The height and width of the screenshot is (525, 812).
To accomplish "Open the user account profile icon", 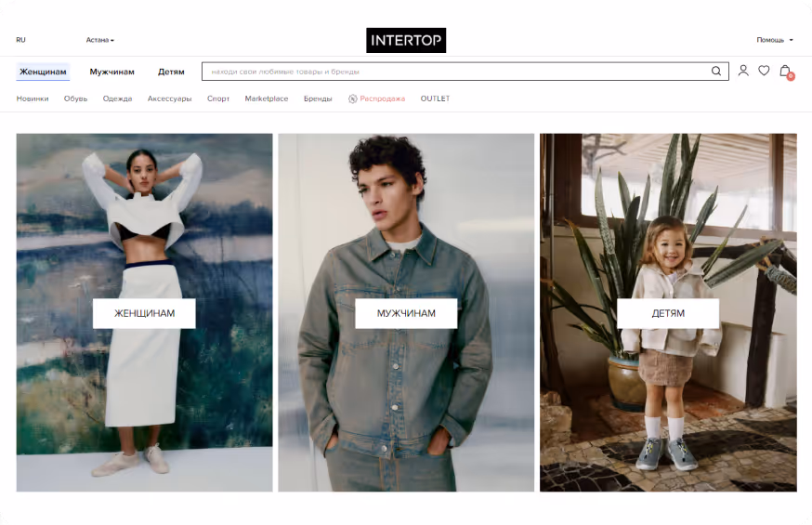I will (743, 71).
